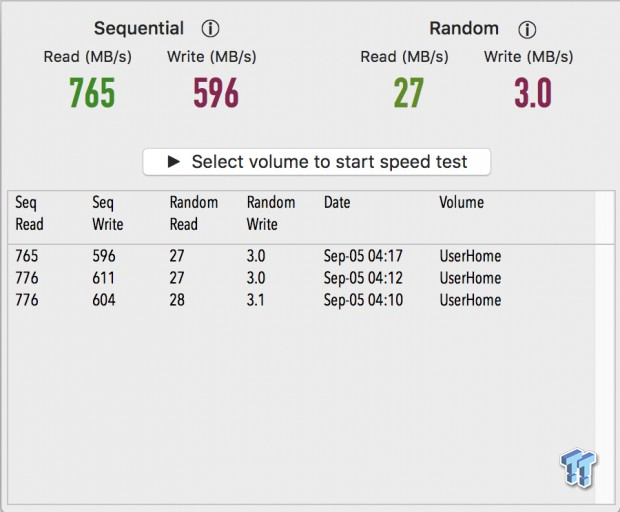Click the Random info icon
The height and width of the screenshot is (512, 620).
point(527,29)
